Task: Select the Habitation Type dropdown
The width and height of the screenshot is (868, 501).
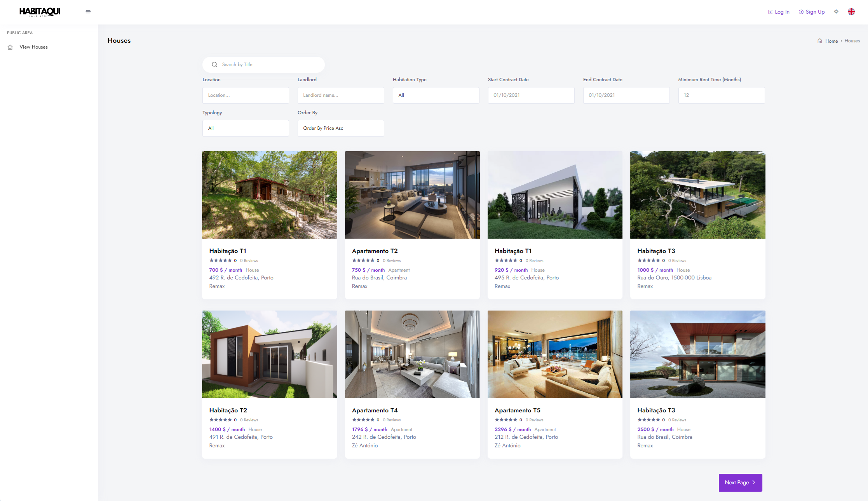Action: (x=436, y=95)
